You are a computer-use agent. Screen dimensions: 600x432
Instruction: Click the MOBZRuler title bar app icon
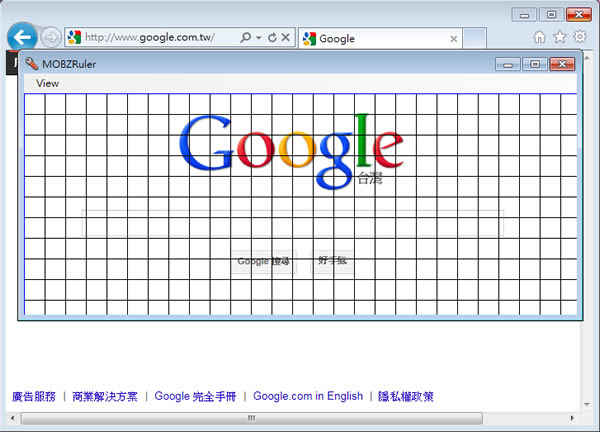point(31,64)
